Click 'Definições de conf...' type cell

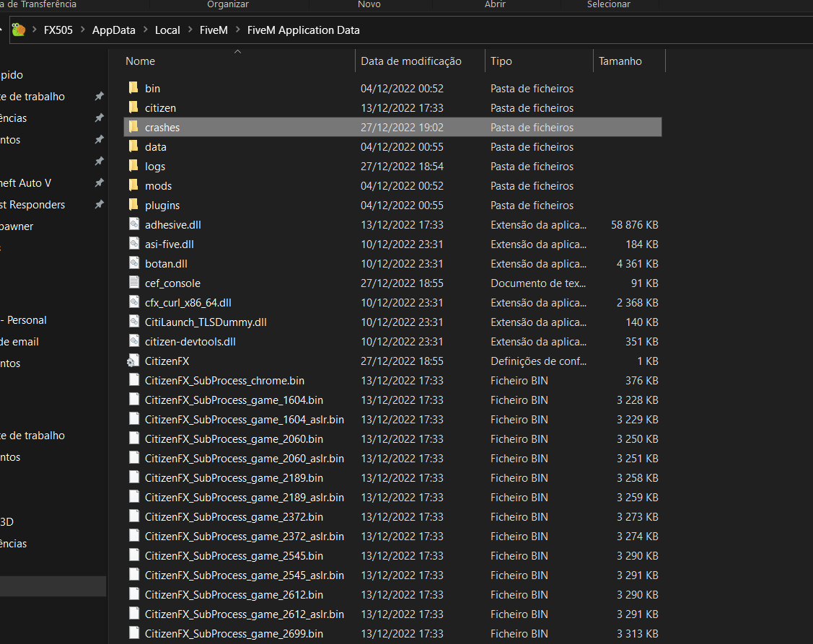coord(538,361)
